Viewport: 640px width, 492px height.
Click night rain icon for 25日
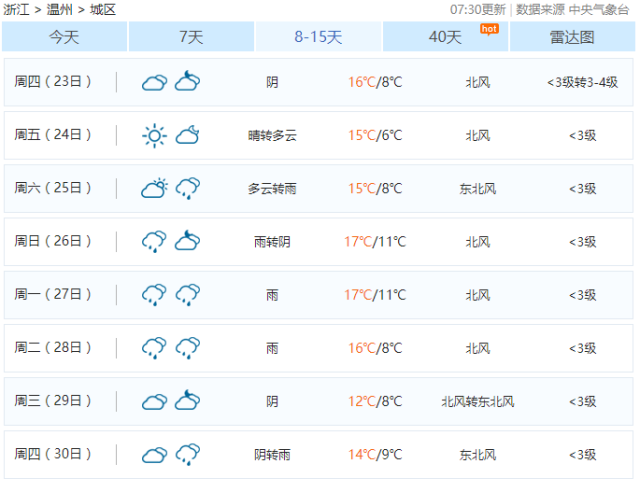pyautogui.click(x=187, y=188)
